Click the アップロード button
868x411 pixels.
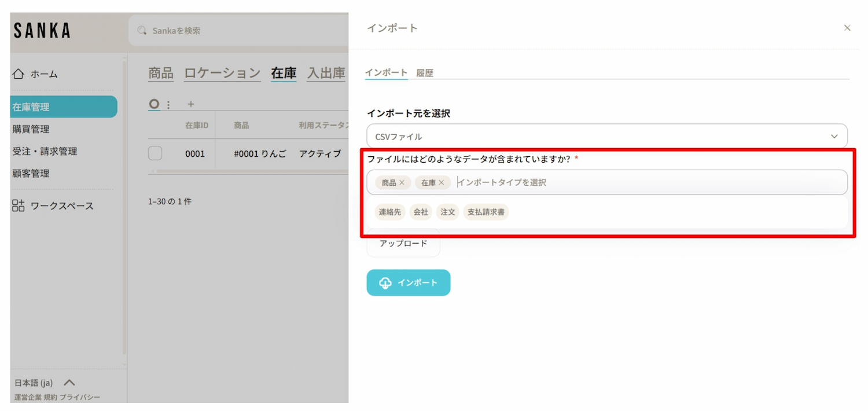[x=403, y=244]
